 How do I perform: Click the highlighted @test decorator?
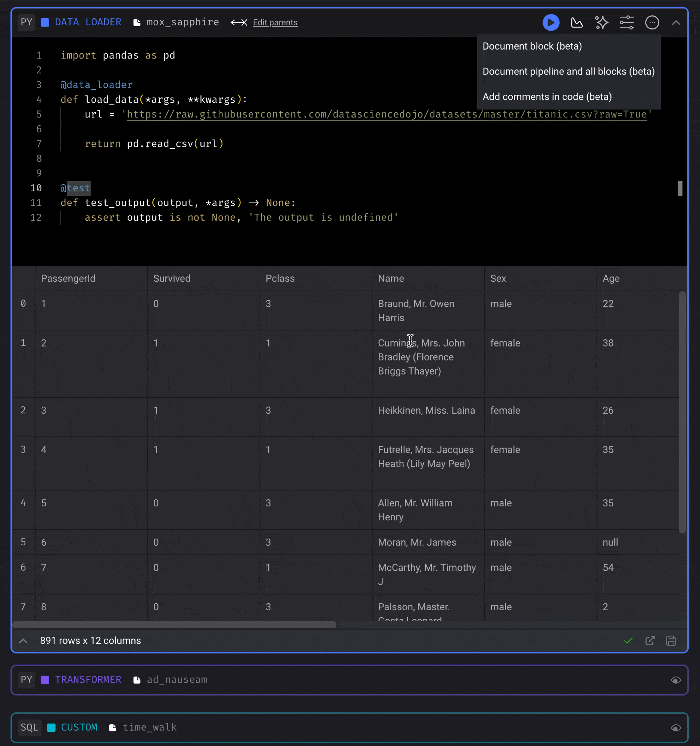pyautogui.click(x=75, y=188)
